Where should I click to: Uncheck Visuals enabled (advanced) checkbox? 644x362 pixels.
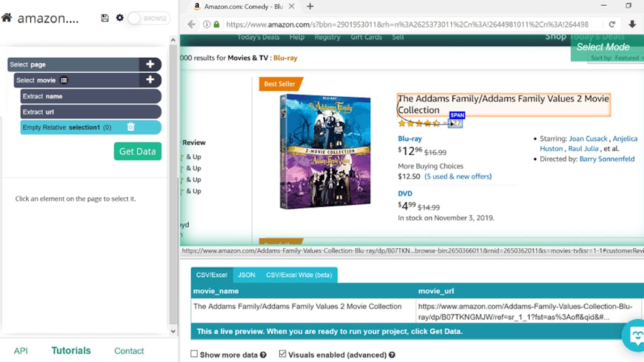pyautogui.click(x=282, y=353)
